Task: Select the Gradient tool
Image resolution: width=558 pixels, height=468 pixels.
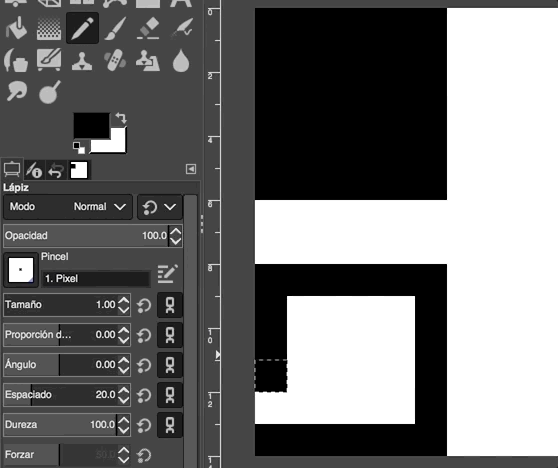Action: (x=49, y=28)
